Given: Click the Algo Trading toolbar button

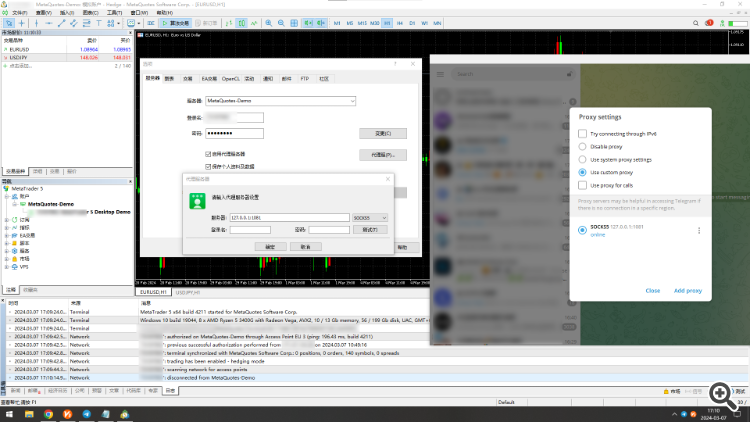Looking at the screenshot, I should click(x=175, y=23).
